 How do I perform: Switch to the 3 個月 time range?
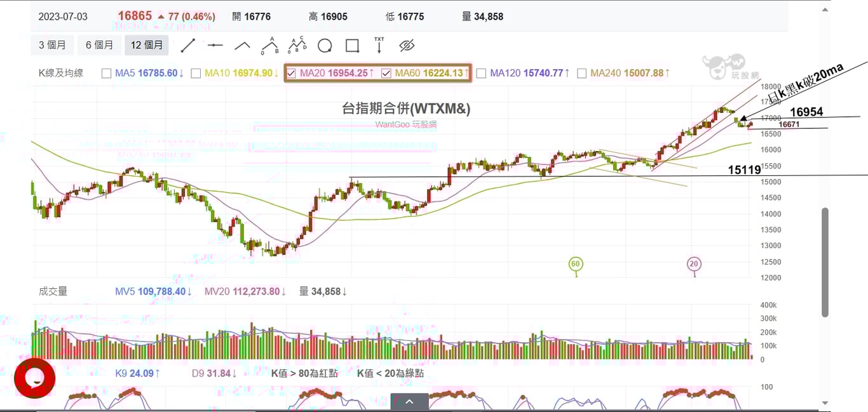coord(52,45)
